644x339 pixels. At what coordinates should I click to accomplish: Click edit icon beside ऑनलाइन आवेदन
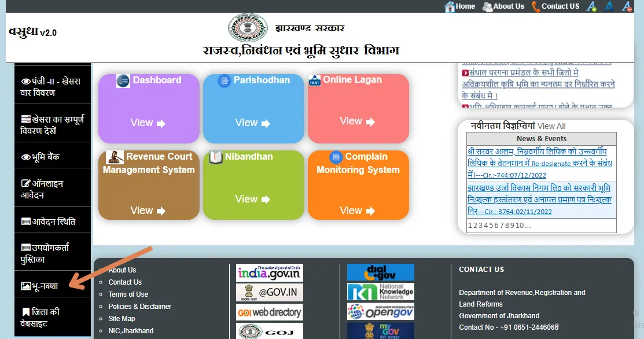click(x=26, y=183)
